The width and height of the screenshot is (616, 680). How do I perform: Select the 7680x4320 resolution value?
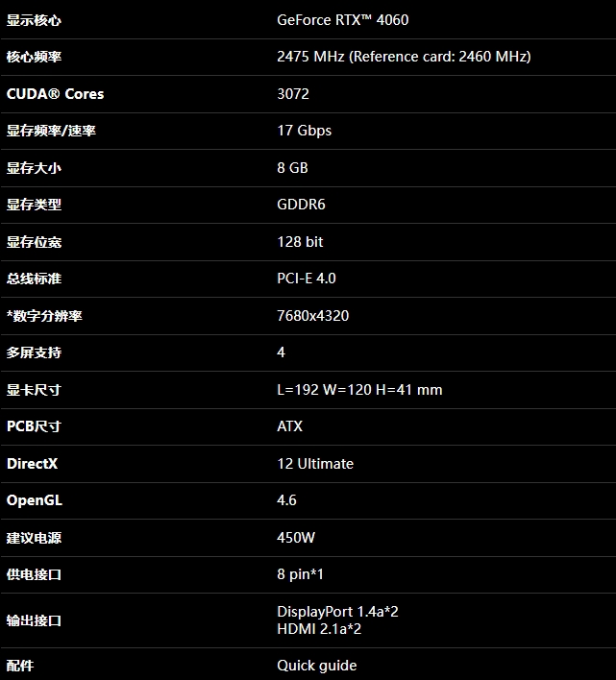312,315
